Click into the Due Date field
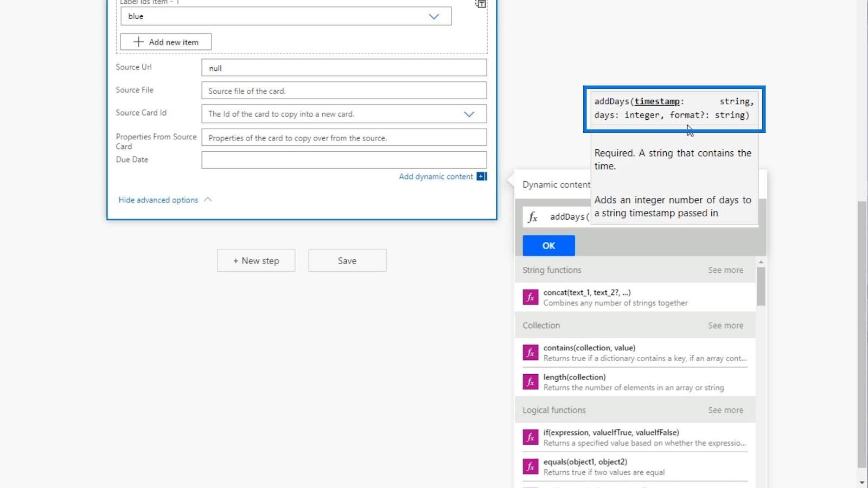This screenshot has width=868, height=488. [x=344, y=160]
